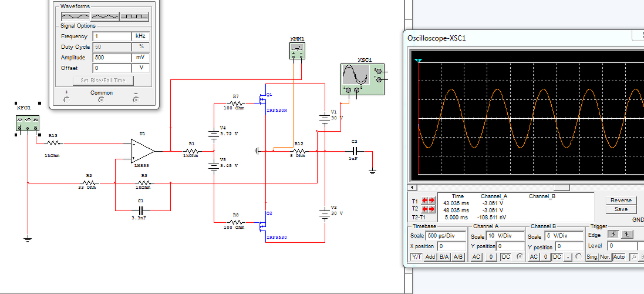Image resolution: width=644 pixels, height=294 pixels.
Task: Click the oscilloscope Save button
Action: 621,209
